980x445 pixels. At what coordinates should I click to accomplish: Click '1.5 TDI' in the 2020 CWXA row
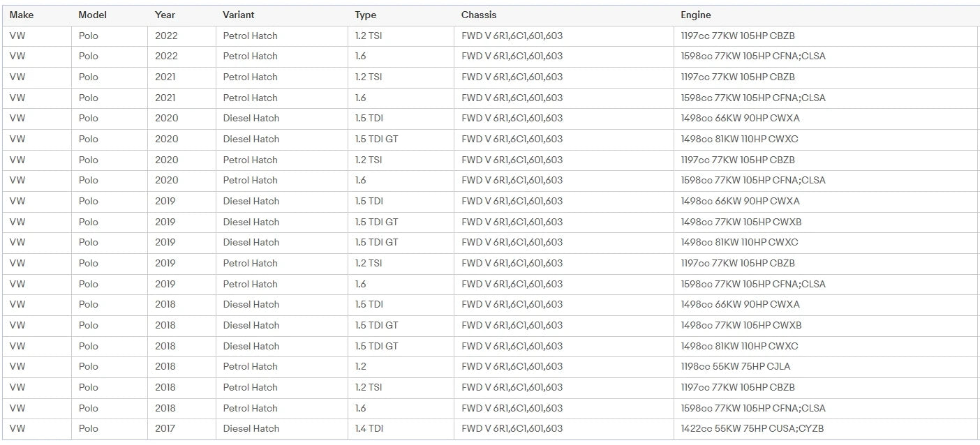tap(369, 118)
